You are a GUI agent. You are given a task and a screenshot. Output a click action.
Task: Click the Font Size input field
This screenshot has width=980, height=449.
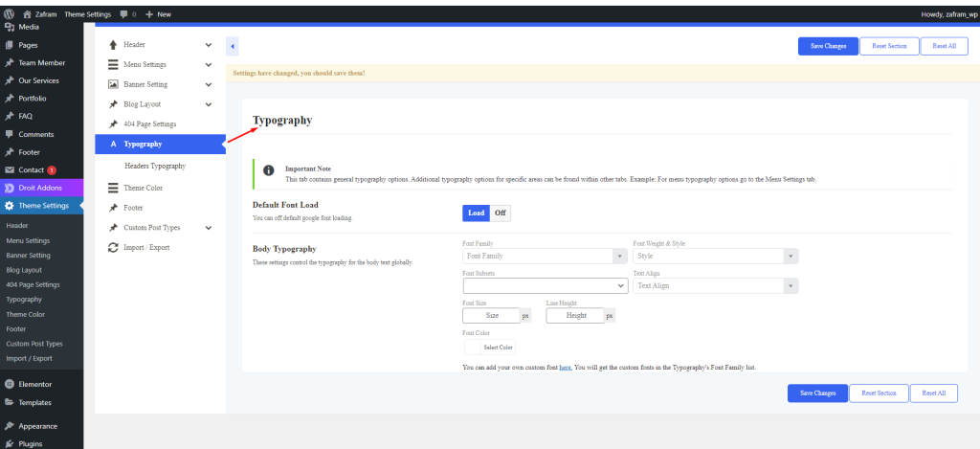click(491, 315)
